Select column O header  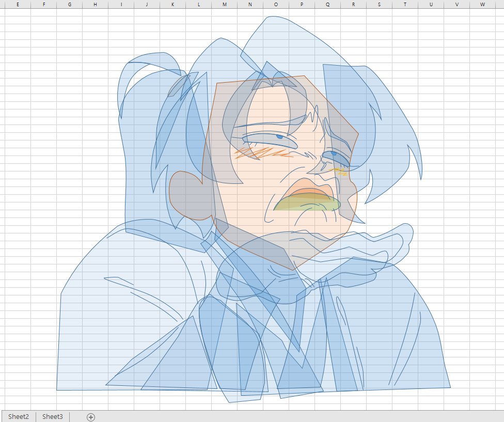pyautogui.click(x=276, y=4)
